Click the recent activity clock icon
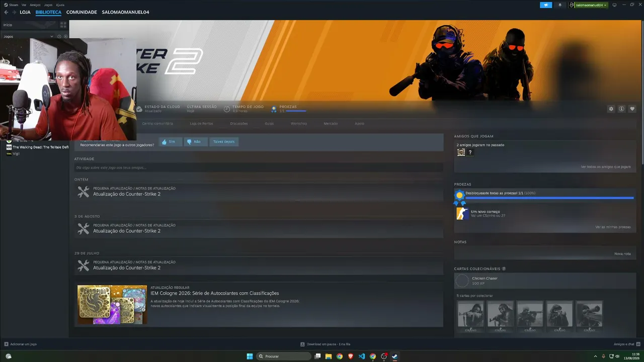The image size is (644, 362). [x=59, y=36]
